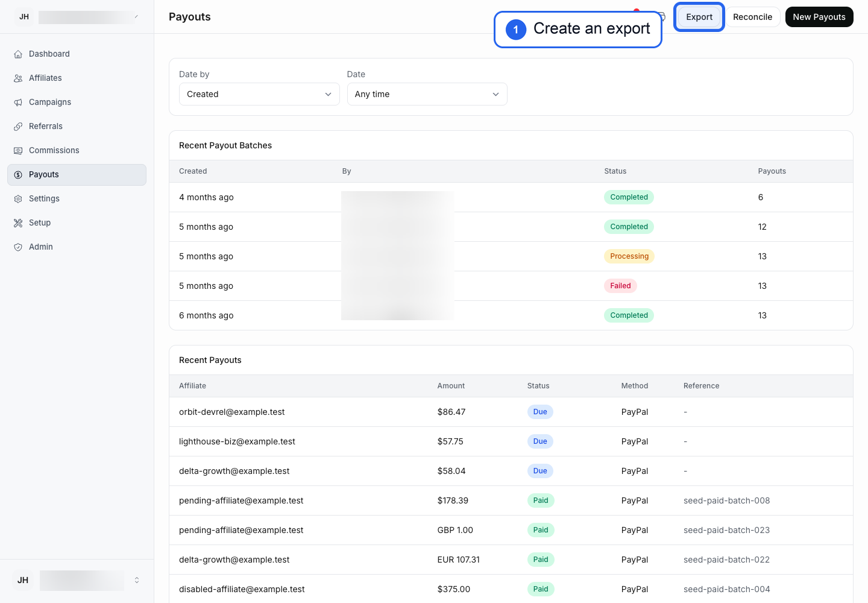Click Due badge for orbit-devrel row
The image size is (868, 603).
(540, 412)
